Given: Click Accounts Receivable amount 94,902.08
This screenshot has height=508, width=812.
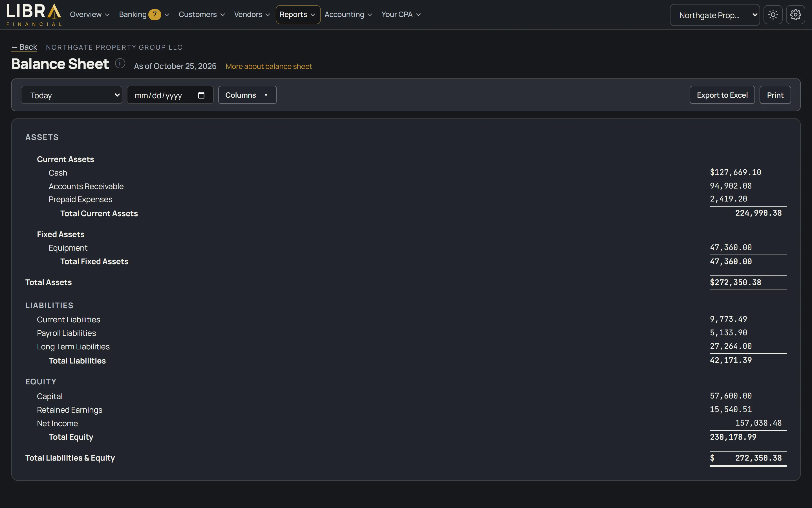Looking at the screenshot, I should pyautogui.click(x=731, y=186).
